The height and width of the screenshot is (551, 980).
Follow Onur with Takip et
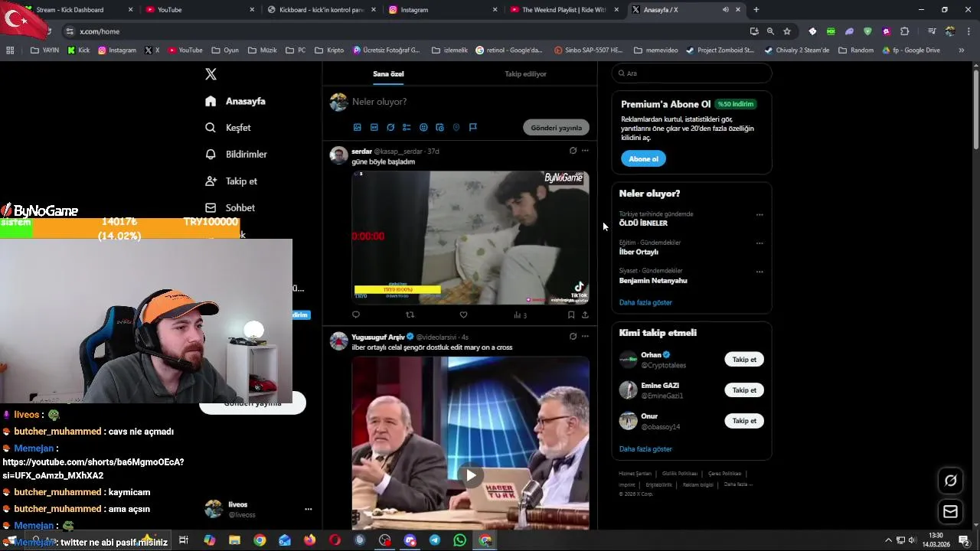pos(744,421)
